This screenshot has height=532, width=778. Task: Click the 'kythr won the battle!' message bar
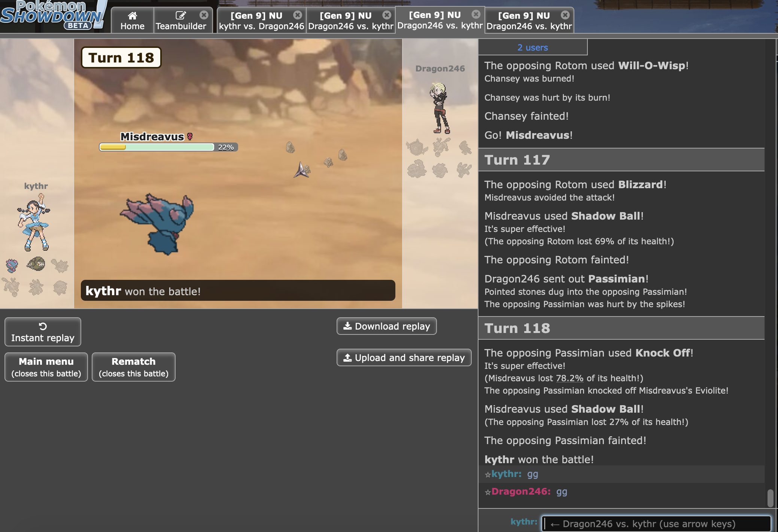point(238,291)
